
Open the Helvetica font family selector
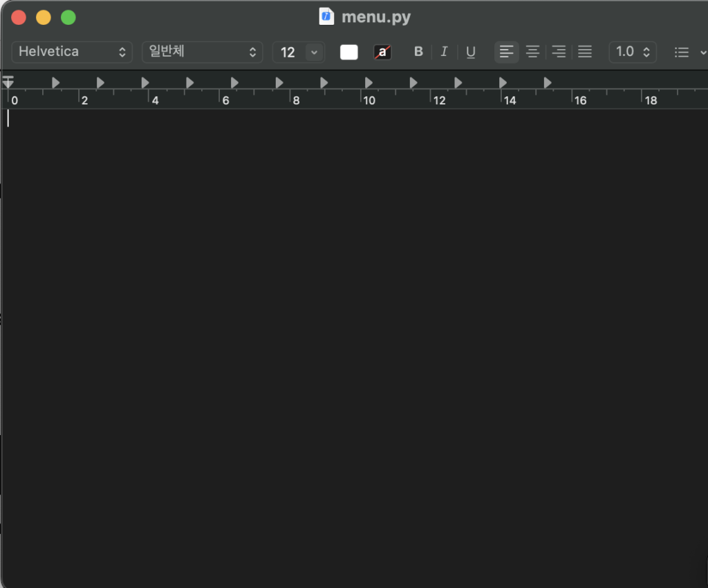71,51
